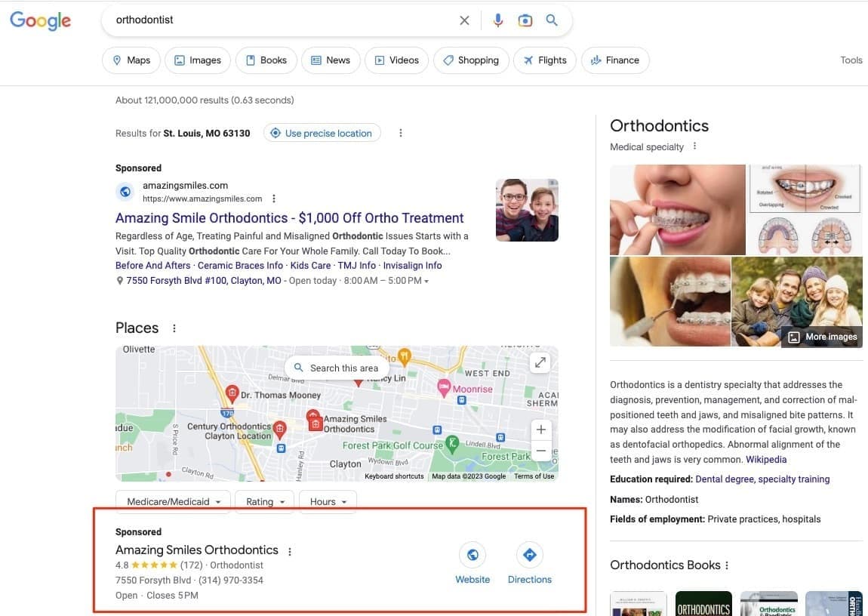
Task: Zoom in on the Places map
Action: coord(540,430)
